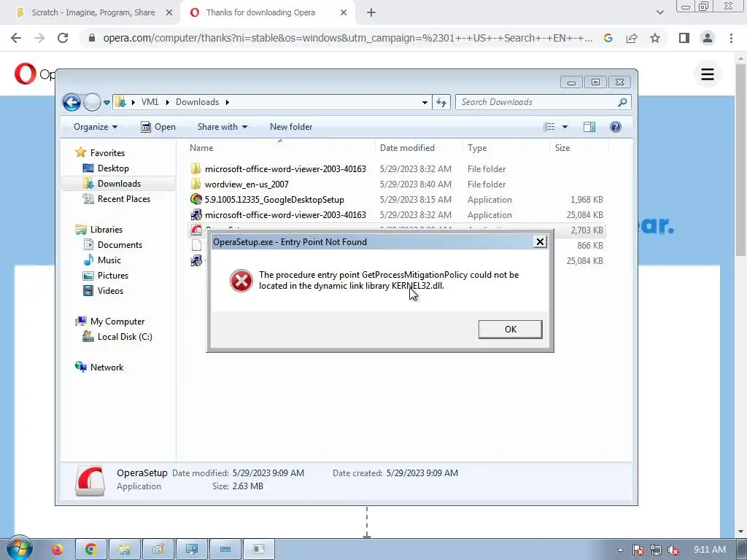Open recent locations dropdown next to forward button
The width and height of the screenshot is (747, 560).
click(x=107, y=102)
